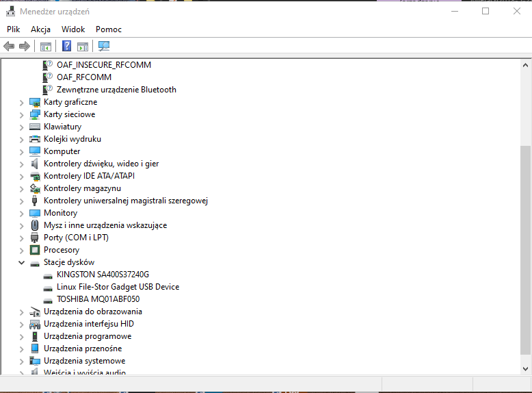Select the TOSHIBA MQ01ABF050 drive
The image size is (532, 393).
click(x=98, y=299)
